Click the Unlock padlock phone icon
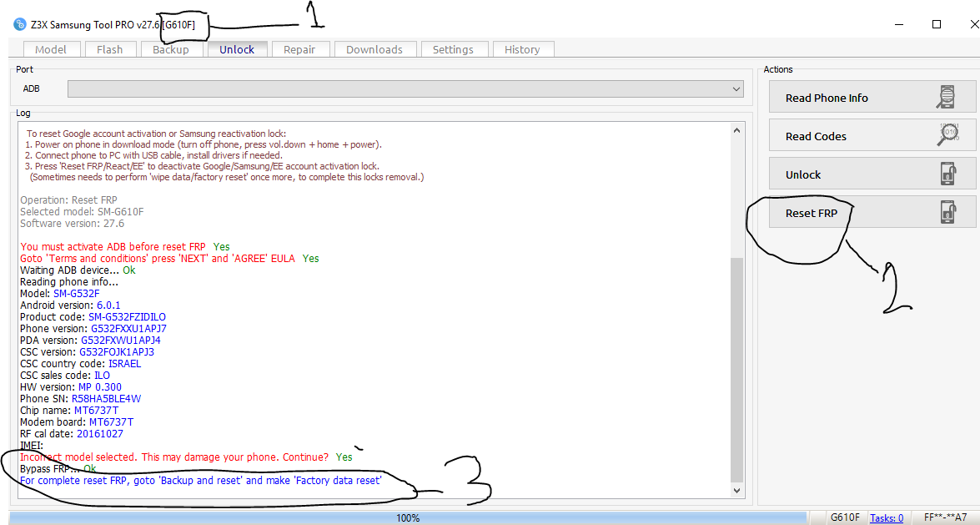 pos(947,174)
